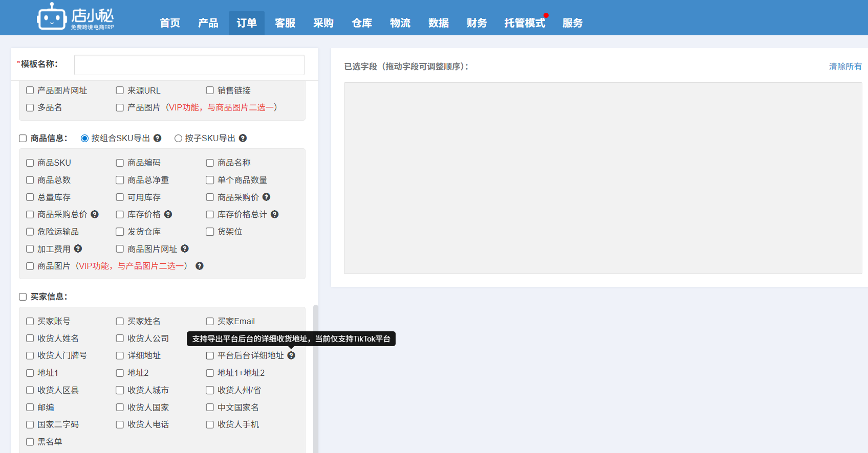Enable the 商品SKU checkbox

(x=30, y=163)
